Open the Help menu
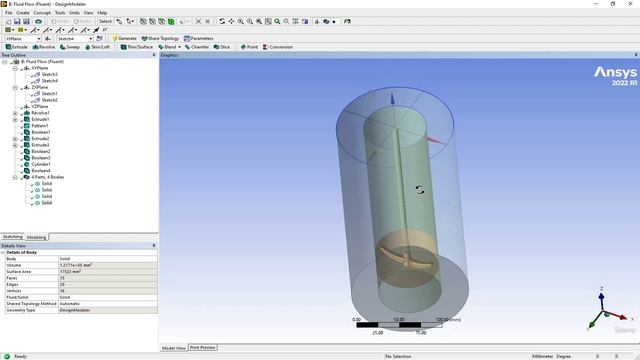The width and height of the screenshot is (640, 360). (102, 13)
